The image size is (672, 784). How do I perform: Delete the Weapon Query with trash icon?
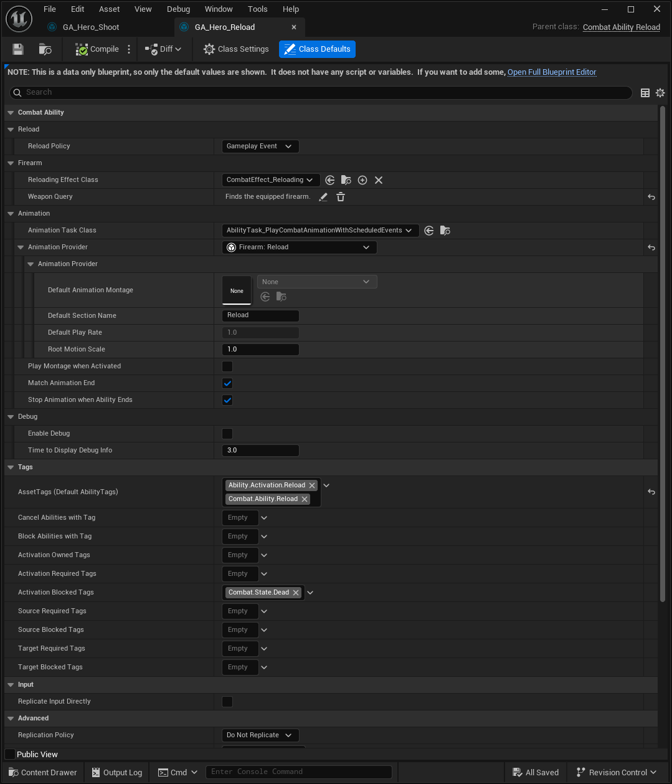click(341, 197)
